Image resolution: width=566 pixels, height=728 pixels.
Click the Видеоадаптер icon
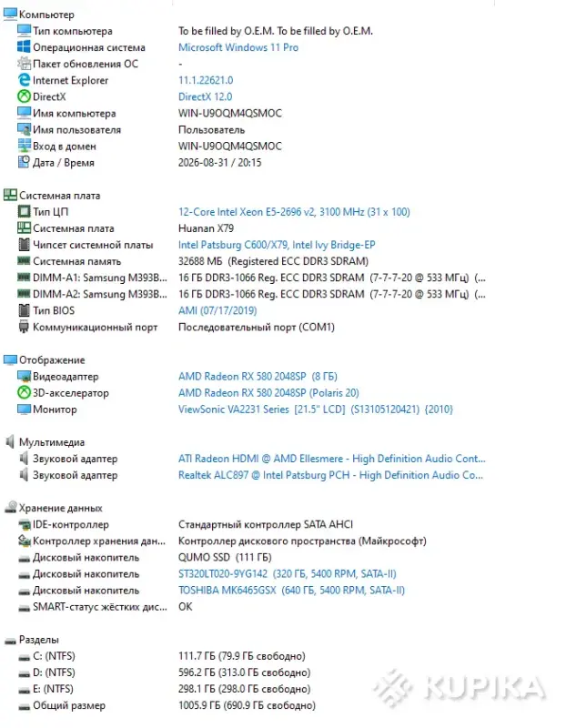pos(24,376)
